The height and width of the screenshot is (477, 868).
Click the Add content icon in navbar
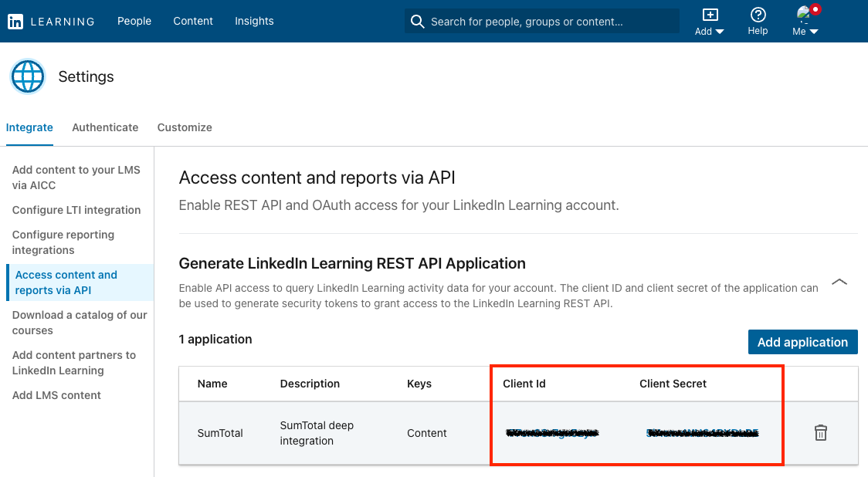point(708,13)
